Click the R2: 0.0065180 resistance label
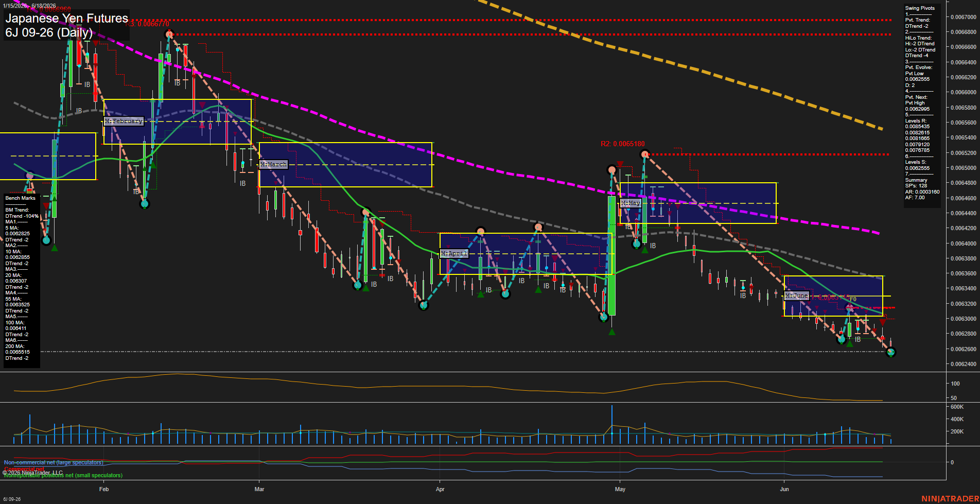980x504 pixels. 622,144
